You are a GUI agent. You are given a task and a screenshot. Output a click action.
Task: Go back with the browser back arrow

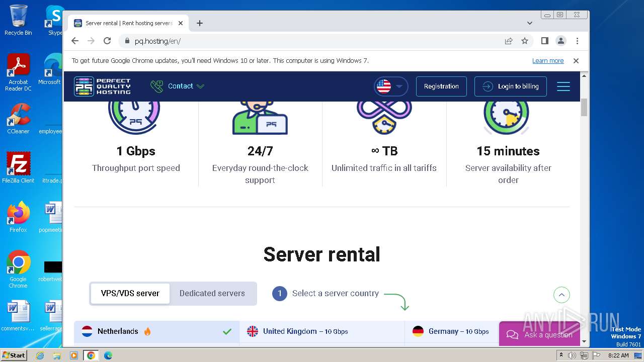(75, 41)
